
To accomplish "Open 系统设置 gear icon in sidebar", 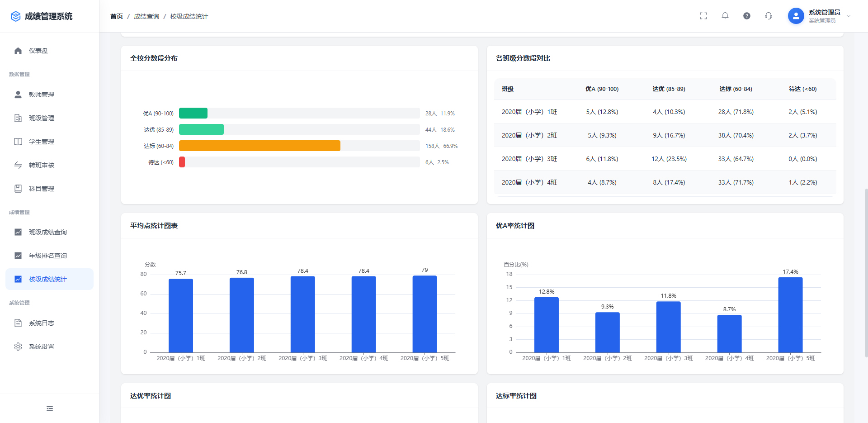I will (x=18, y=347).
